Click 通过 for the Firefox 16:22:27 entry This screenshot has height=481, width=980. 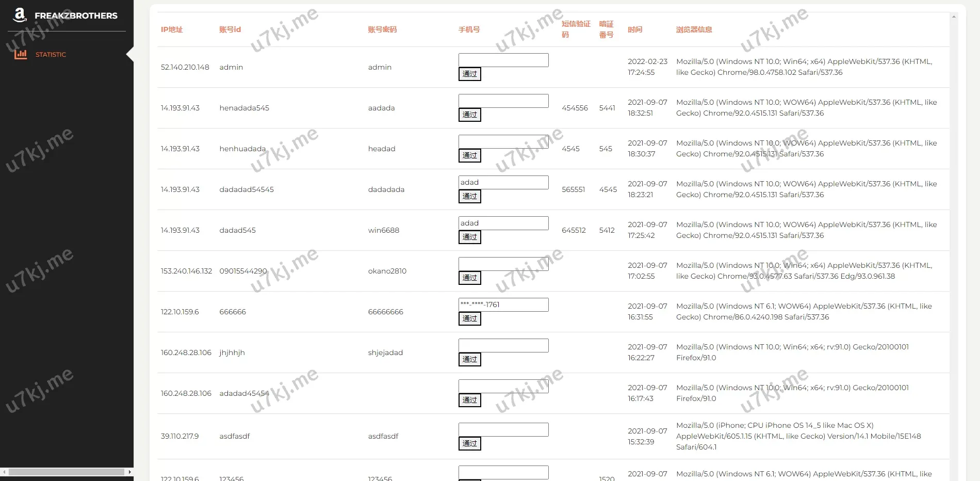[469, 359]
